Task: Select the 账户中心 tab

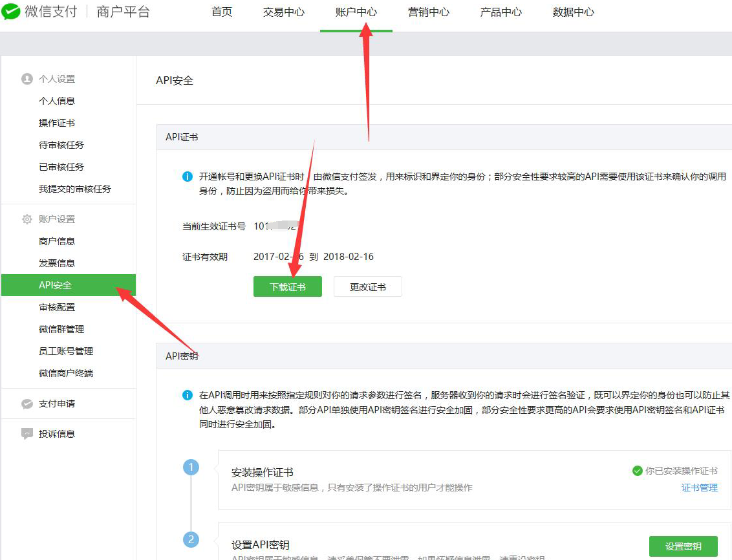Action: pos(356,12)
